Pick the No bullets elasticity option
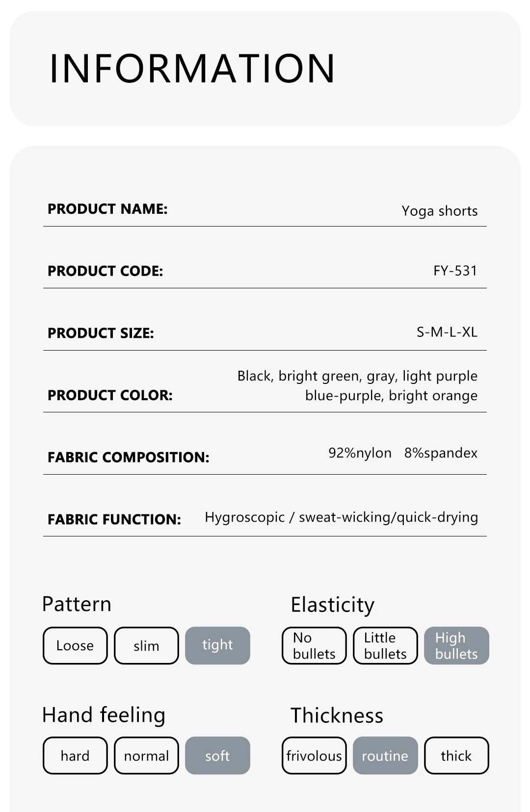The height and width of the screenshot is (812, 530). 314,645
